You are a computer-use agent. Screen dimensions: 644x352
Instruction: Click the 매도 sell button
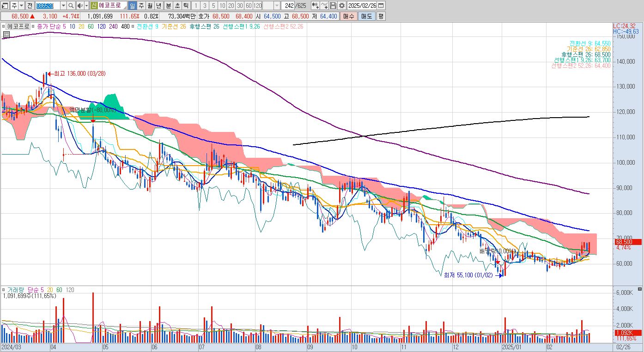[366, 16]
